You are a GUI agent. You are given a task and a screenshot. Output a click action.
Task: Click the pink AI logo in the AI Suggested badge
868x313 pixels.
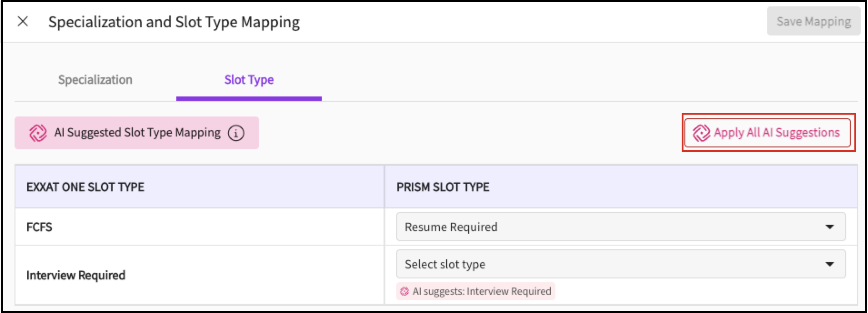38,133
